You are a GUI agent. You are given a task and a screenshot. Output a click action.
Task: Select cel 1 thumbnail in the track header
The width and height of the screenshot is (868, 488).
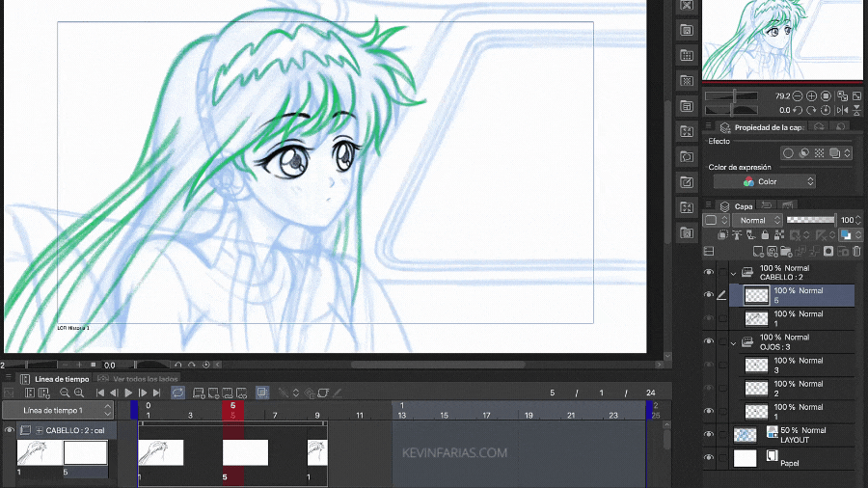[x=40, y=452]
